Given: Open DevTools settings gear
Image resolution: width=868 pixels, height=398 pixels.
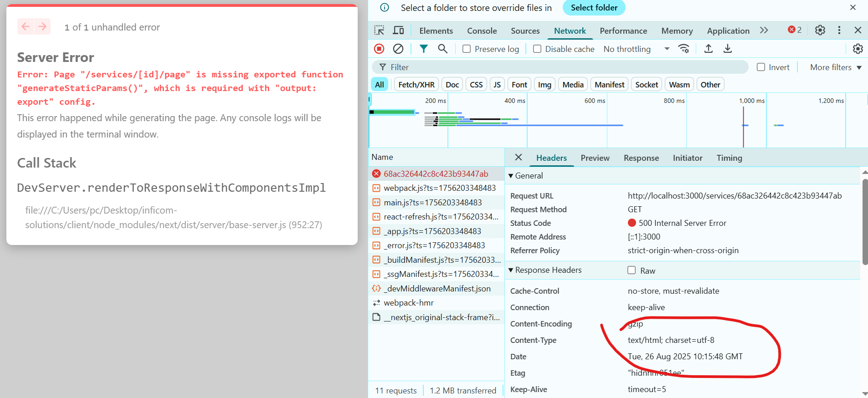Looking at the screenshot, I should [x=820, y=31].
